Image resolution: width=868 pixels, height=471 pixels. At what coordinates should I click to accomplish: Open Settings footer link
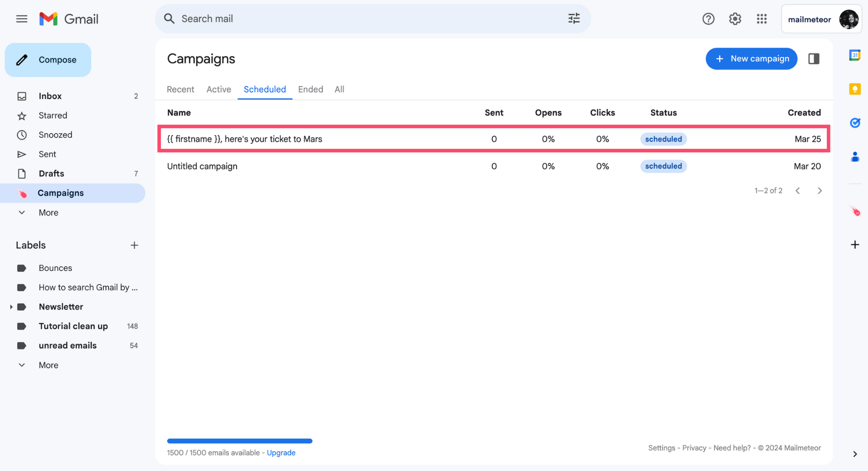pos(661,448)
